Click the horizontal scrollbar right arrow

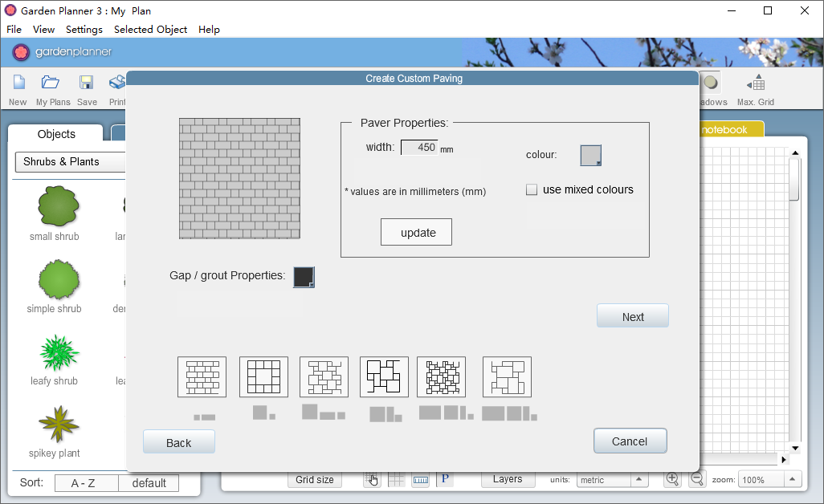click(784, 459)
